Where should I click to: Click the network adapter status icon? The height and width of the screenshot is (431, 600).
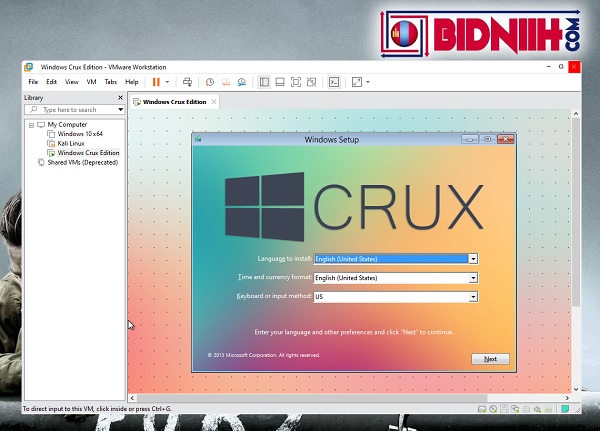click(515, 409)
